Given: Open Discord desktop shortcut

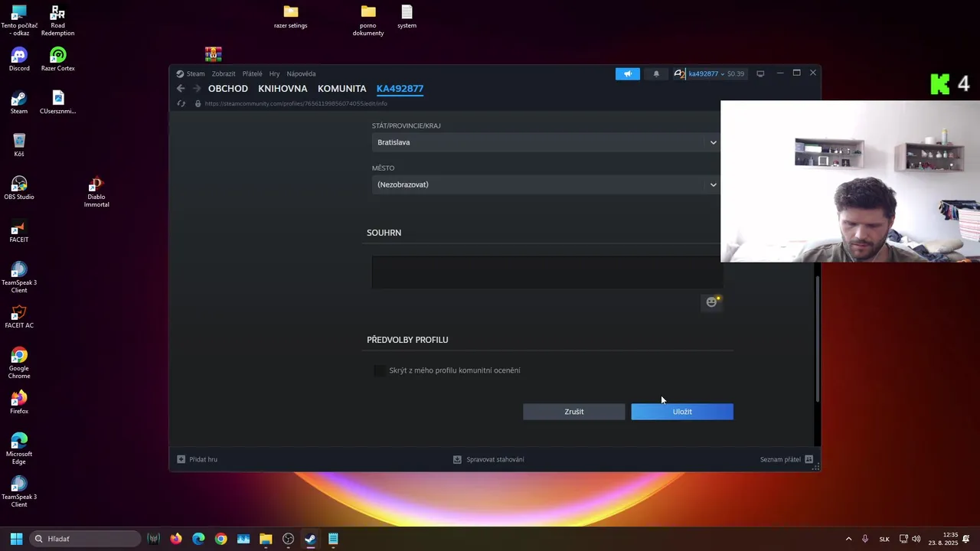Looking at the screenshot, I should point(19,60).
